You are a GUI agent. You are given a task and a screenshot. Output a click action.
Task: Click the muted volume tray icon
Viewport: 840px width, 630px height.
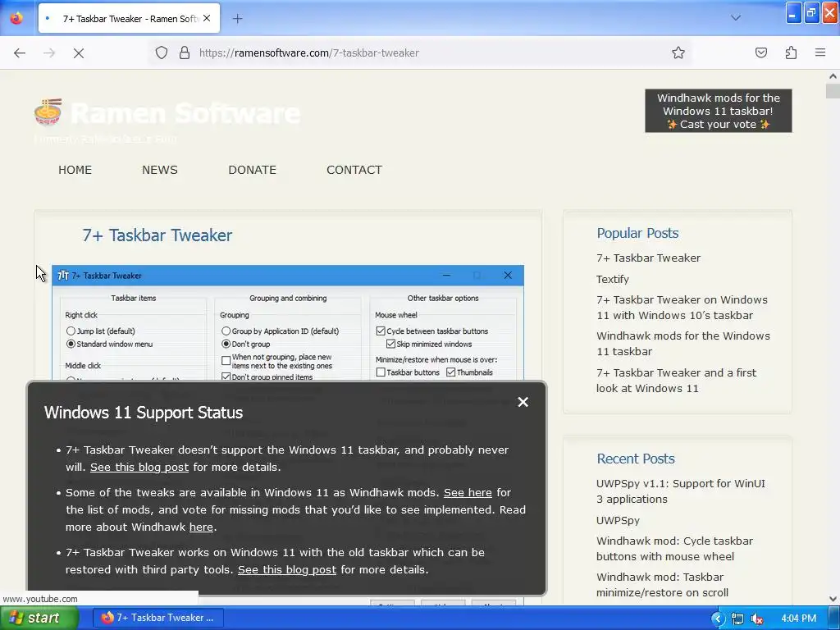tap(757, 619)
